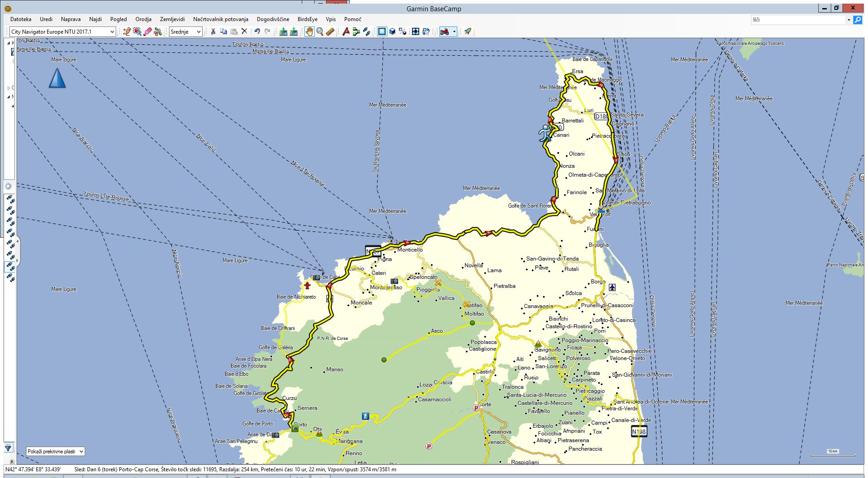Undo the last action
Viewport: 868px width, 478px height.
pos(257,31)
